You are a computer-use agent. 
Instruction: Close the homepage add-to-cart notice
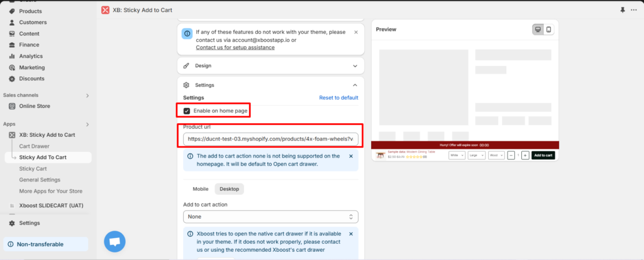click(351, 156)
